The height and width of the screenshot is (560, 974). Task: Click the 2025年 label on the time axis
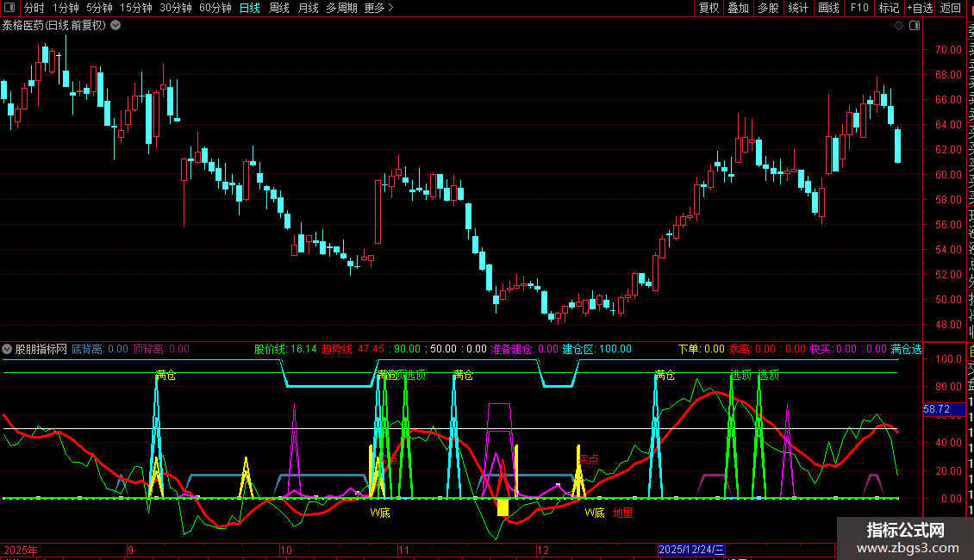pyautogui.click(x=21, y=550)
